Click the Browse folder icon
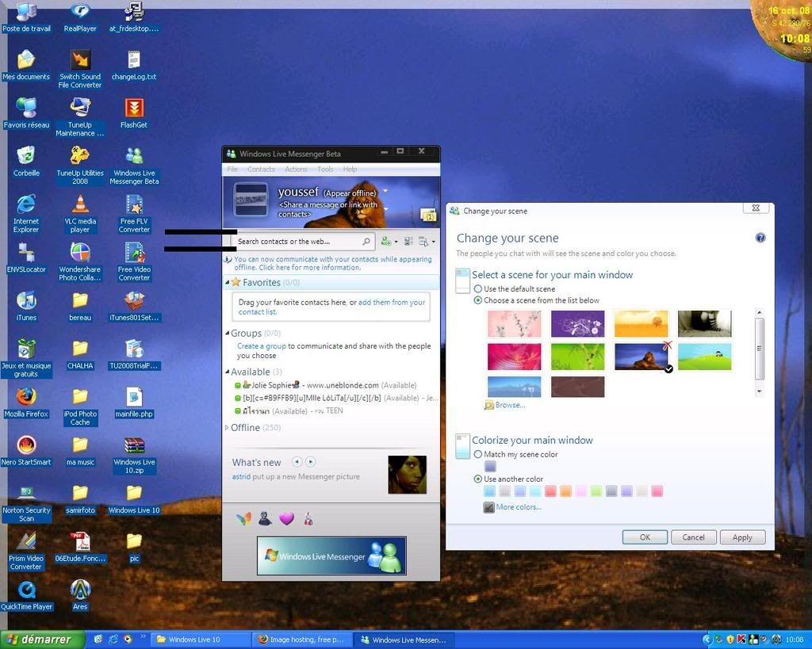 488,405
